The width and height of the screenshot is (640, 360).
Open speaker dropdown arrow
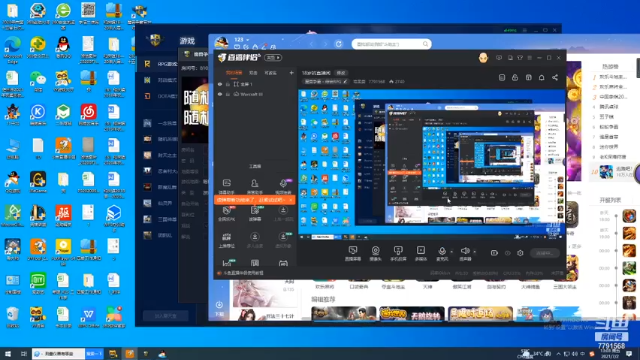(474, 251)
